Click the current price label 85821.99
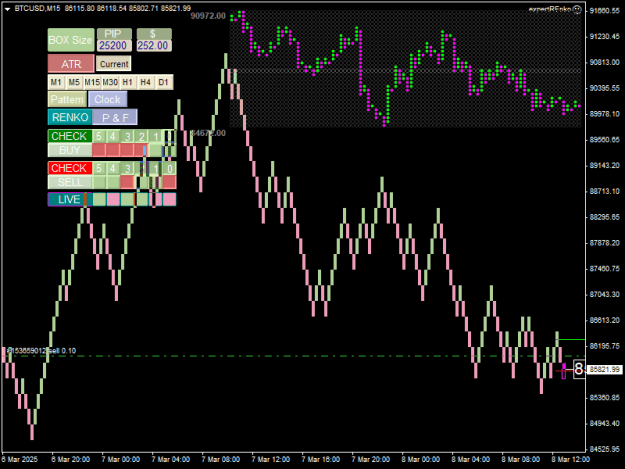Screen dimensions: 625x469 [x=605, y=369]
